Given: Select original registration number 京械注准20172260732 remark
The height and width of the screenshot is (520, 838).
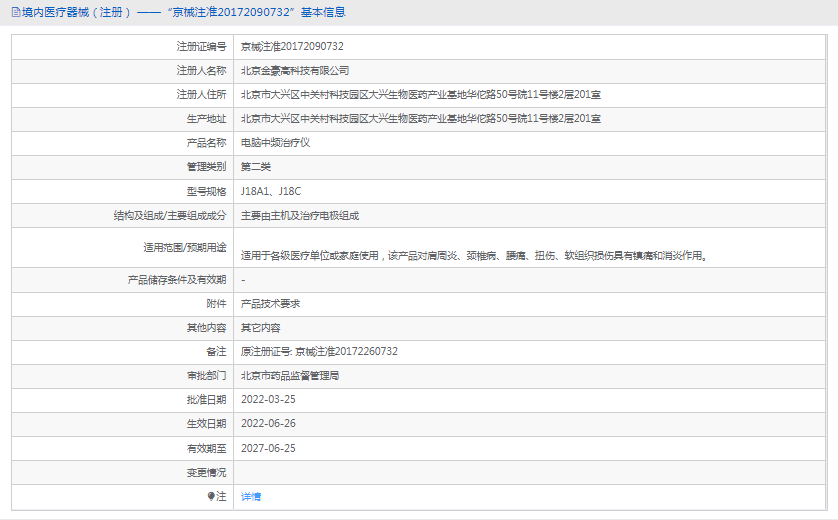Looking at the screenshot, I should pyautogui.click(x=346, y=351).
